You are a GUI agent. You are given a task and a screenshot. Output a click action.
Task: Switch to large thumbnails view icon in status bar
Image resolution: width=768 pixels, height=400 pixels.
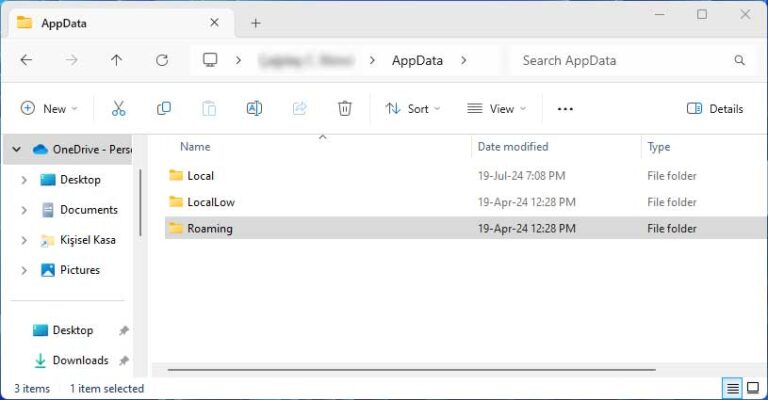pyautogui.click(x=753, y=388)
